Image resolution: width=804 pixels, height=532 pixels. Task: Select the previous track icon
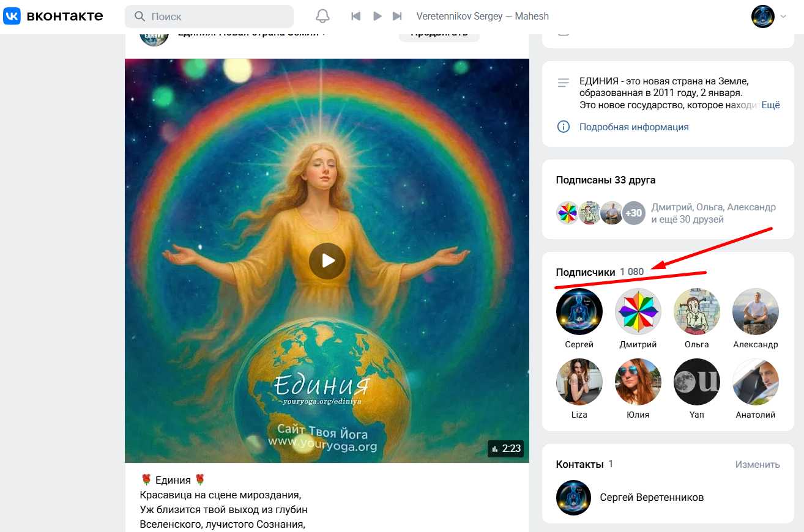pyautogui.click(x=355, y=16)
